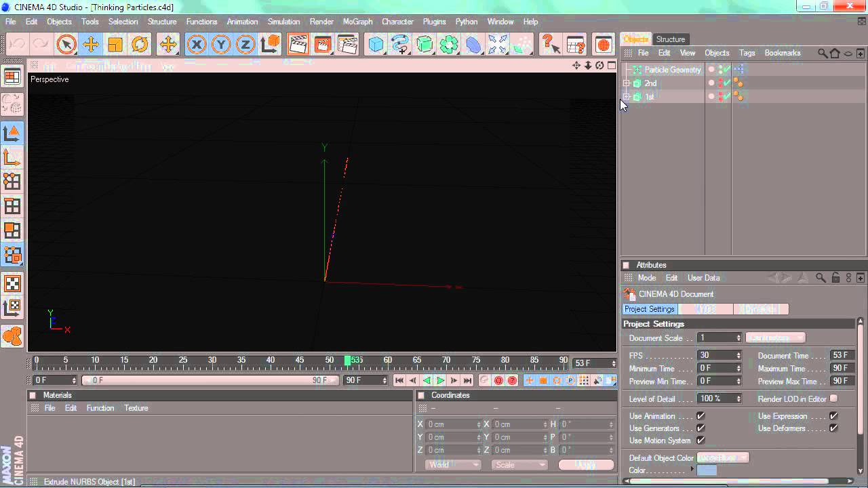Image resolution: width=868 pixels, height=488 pixels.
Task: Toggle the Z axis lock
Action: [x=245, y=45]
